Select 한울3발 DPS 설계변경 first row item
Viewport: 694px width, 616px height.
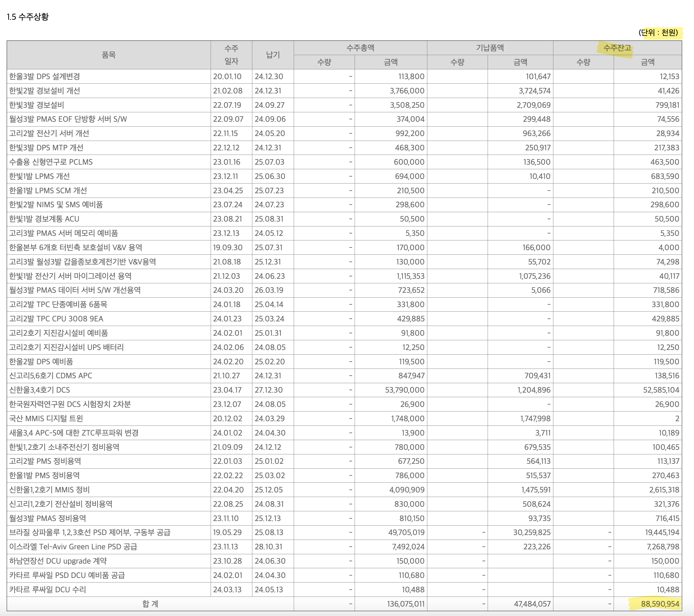click(44, 76)
